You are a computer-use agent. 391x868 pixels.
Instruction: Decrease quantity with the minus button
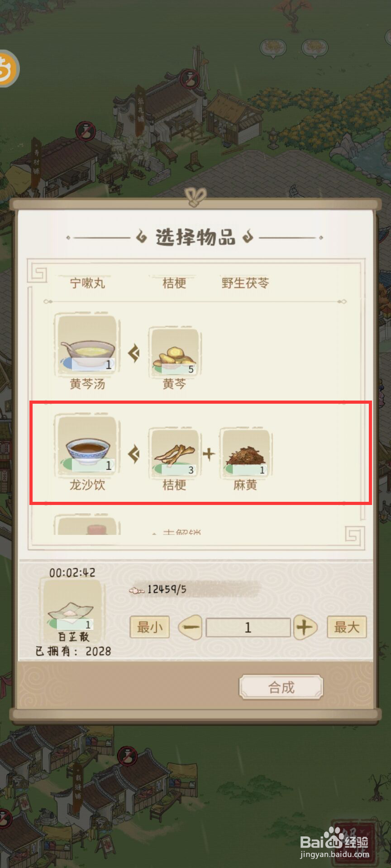coord(191,627)
